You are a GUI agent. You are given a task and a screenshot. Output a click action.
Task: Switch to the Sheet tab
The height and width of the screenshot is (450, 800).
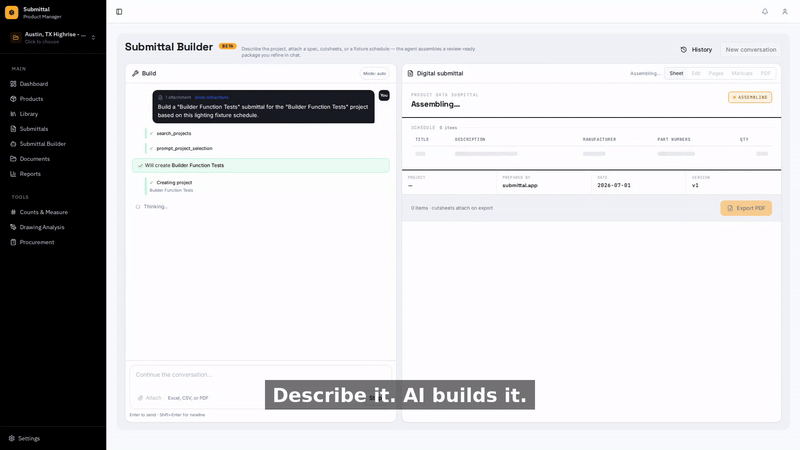click(x=676, y=73)
